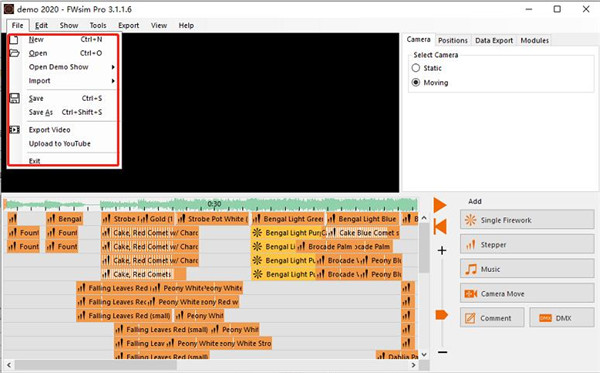The image size is (600, 373).
Task: Click the open folder icon beside Open
Action: pyautogui.click(x=14, y=53)
